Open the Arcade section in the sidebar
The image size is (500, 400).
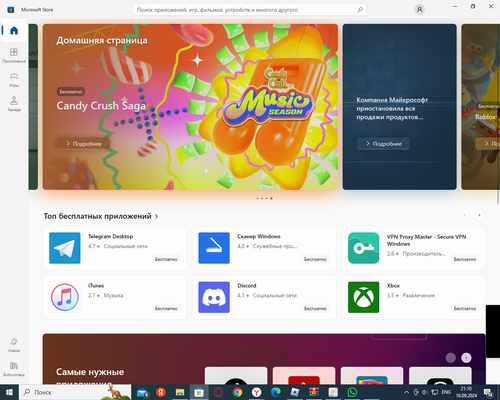tap(14, 103)
